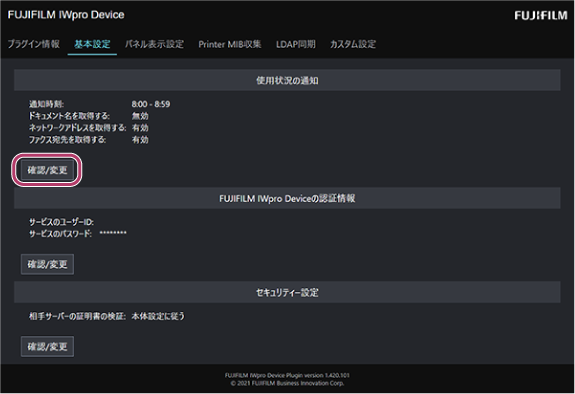Viewport: 575px width, 394px height.
Task: Click the 本体設定に従う certificate verification value
Action: (158, 316)
